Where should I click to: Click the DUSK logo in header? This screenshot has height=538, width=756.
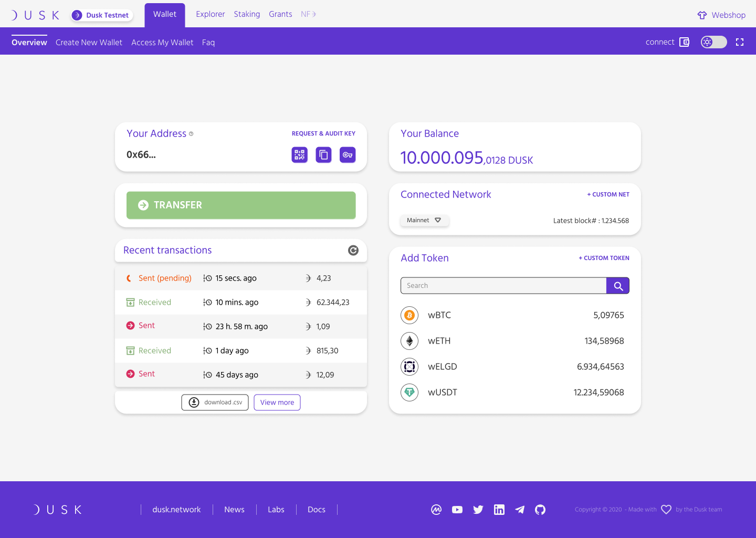pos(35,15)
